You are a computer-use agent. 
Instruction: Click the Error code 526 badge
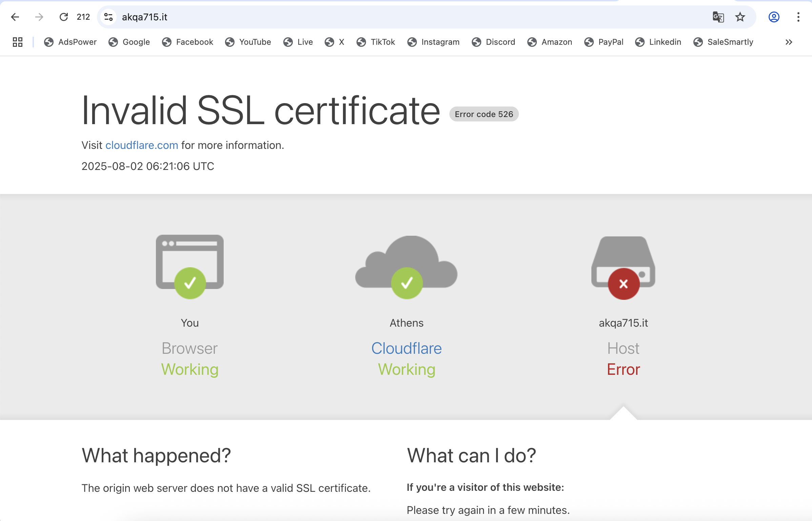point(484,114)
